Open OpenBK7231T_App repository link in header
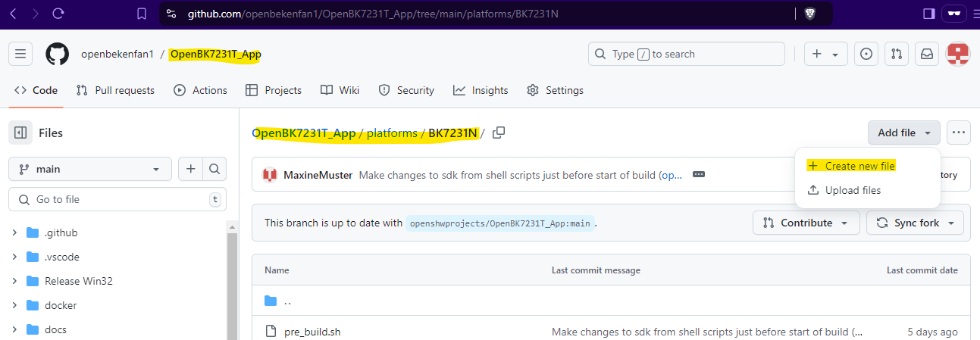Screen dimensions: 980x340 pyautogui.click(x=216, y=54)
